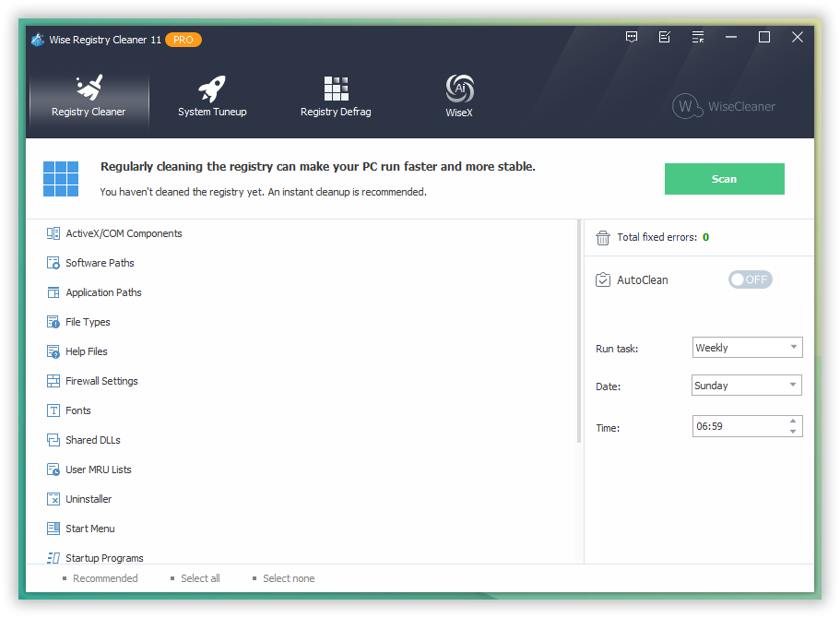Click the Start Menu icon
This screenshot has width=840, height=618.
click(x=53, y=529)
